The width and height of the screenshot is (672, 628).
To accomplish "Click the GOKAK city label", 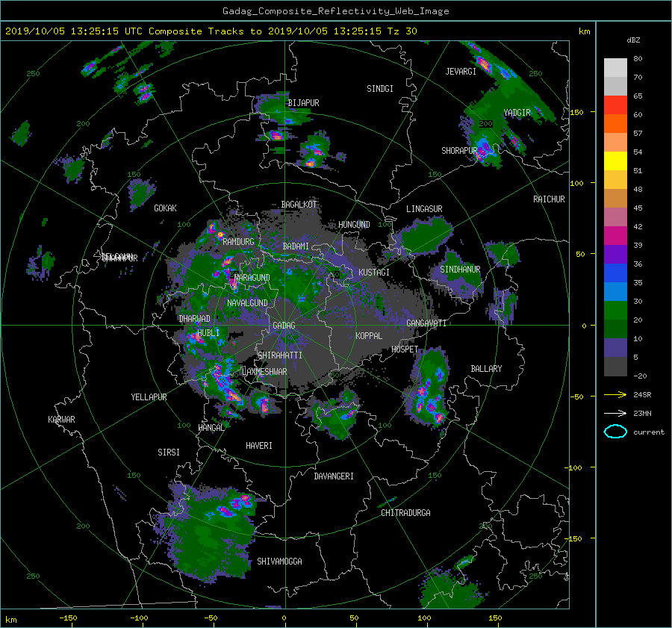I will 165,208.
